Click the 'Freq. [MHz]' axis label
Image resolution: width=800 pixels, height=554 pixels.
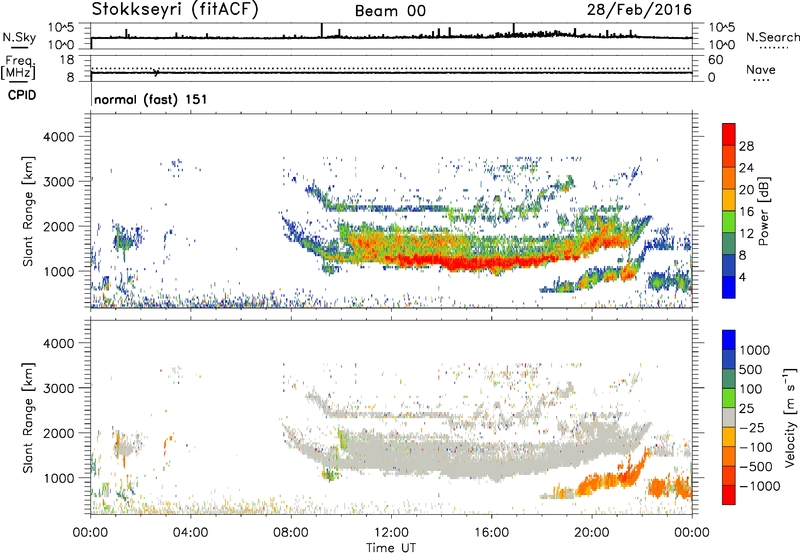click(18, 68)
